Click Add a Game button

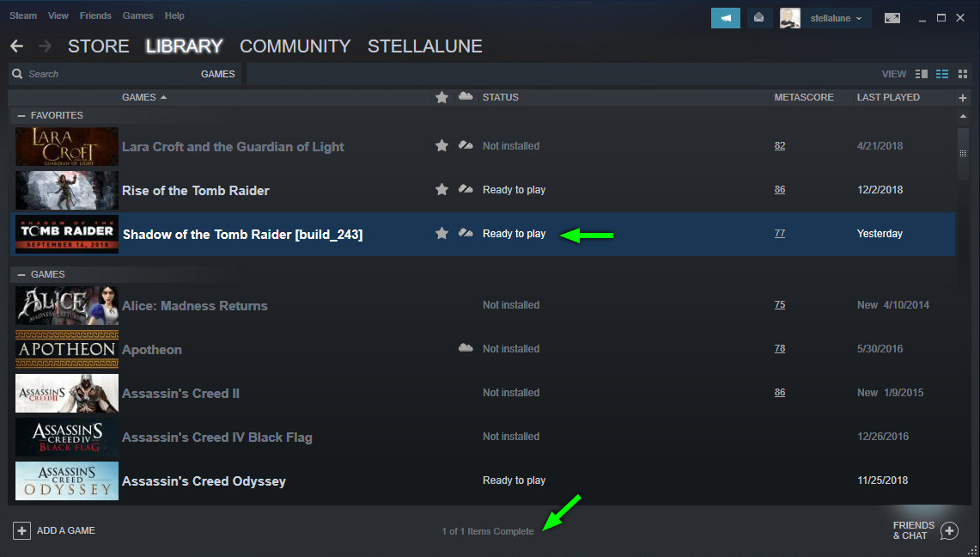(55, 530)
